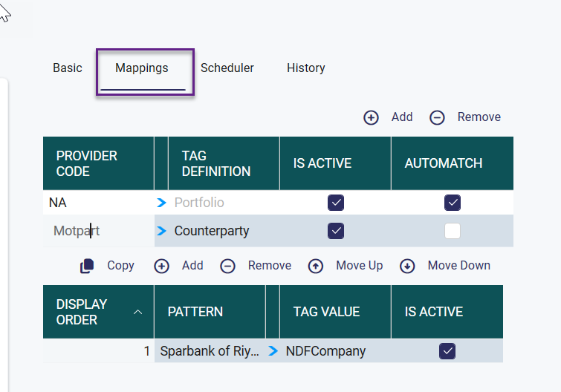Click the blue arrow beside NDFCompany
The height and width of the screenshot is (392, 561).
tap(273, 351)
